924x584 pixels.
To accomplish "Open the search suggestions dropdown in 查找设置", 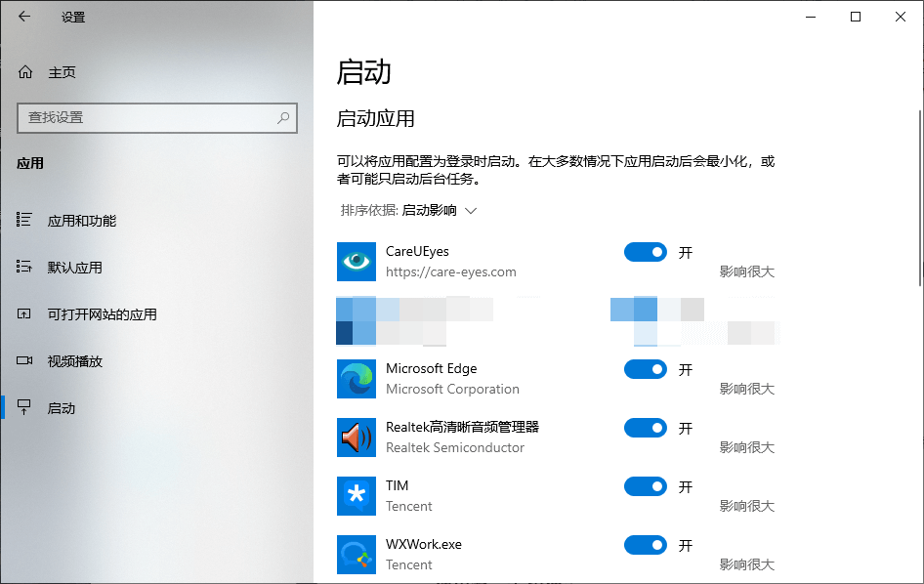I will (156, 118).
